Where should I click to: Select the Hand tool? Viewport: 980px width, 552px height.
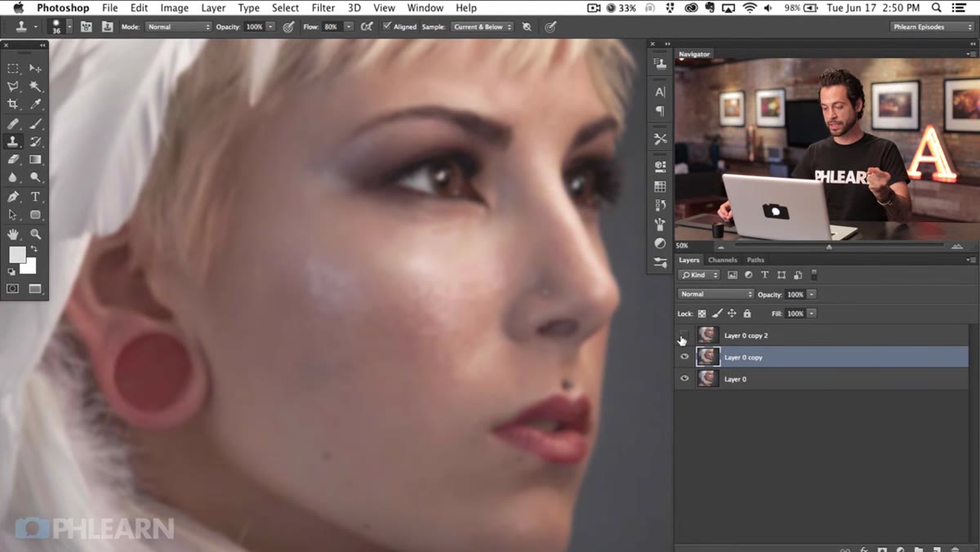click(x=13, y=234)
